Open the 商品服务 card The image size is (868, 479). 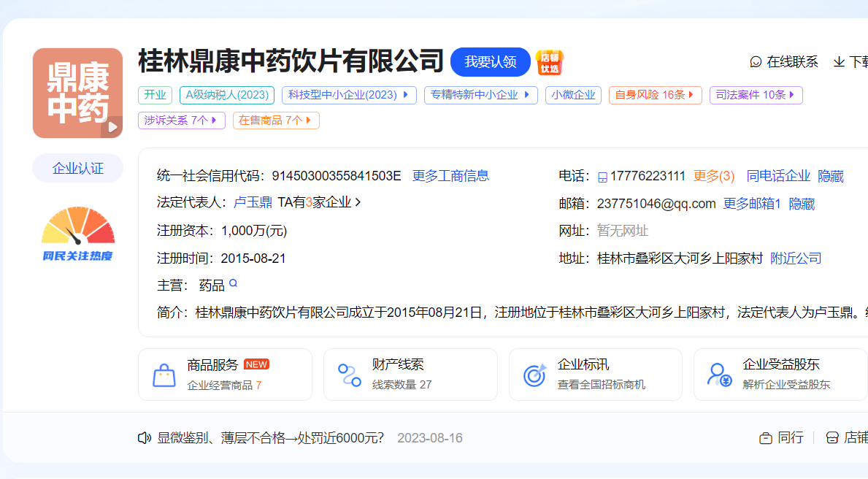click(x=225, y=375)
